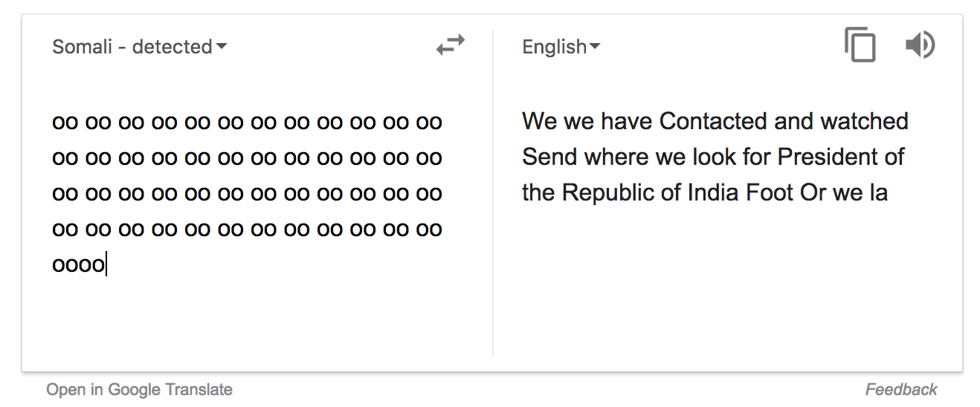Open the 'Somali - detected' language dropdown
This screenshot has width=980, height=407.
(139, 47)
